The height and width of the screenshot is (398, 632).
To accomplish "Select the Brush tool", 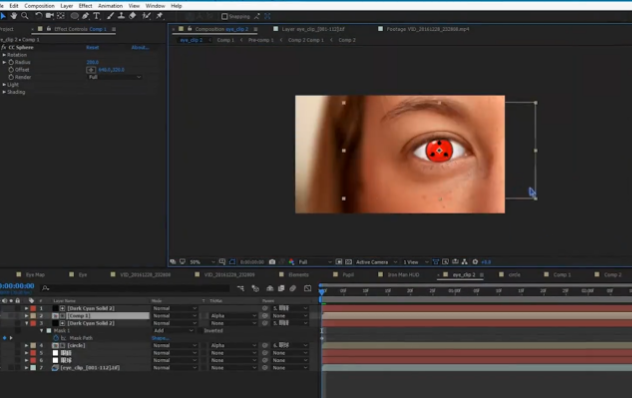I will coord(110,16).
